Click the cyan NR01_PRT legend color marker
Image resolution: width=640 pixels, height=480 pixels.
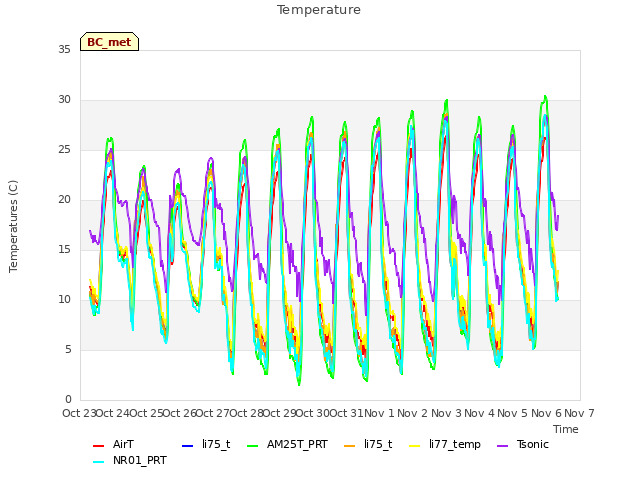coord(98,462)
